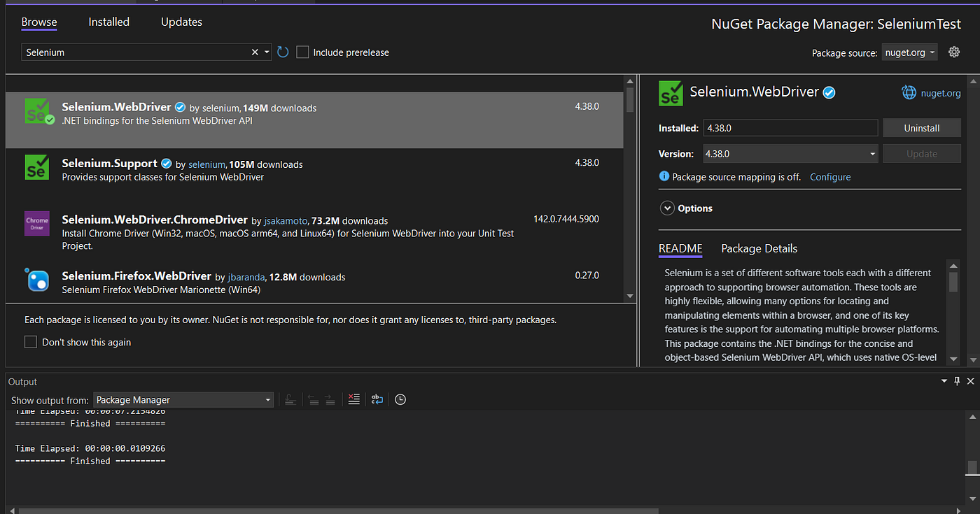
Task: Click the globe icon in details pane
Action: point(909,92)
